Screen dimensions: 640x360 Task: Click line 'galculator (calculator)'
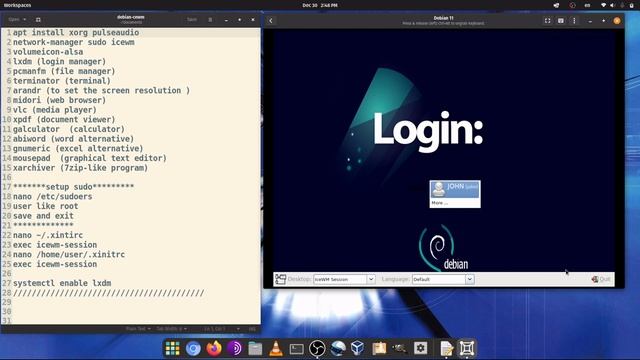tap(69, 129)
